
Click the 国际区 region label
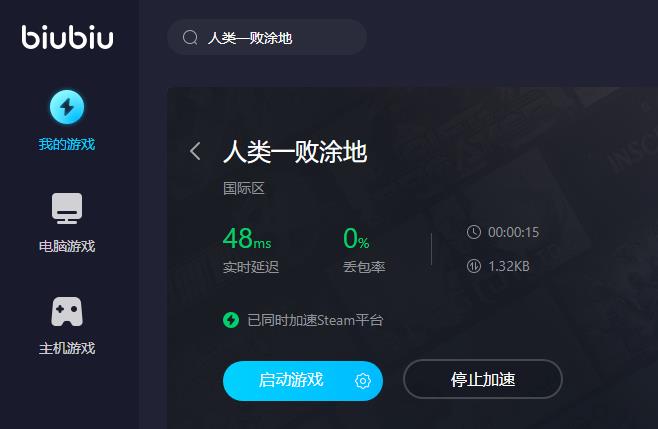pos(243,188)
